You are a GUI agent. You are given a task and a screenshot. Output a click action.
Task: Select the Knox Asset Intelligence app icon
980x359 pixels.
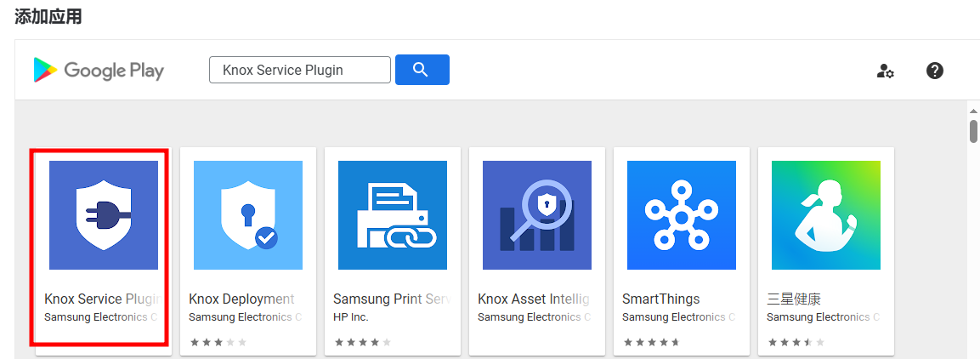(x=537, y=215)
